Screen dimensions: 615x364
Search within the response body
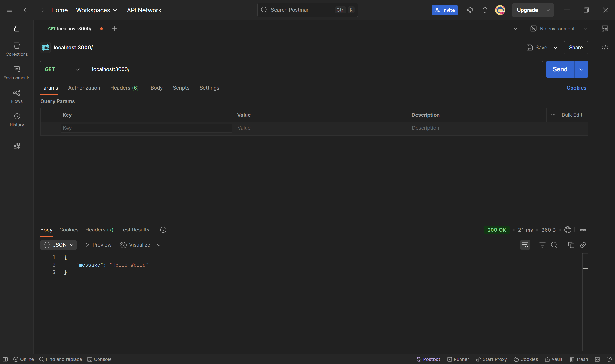pos(554,245)
